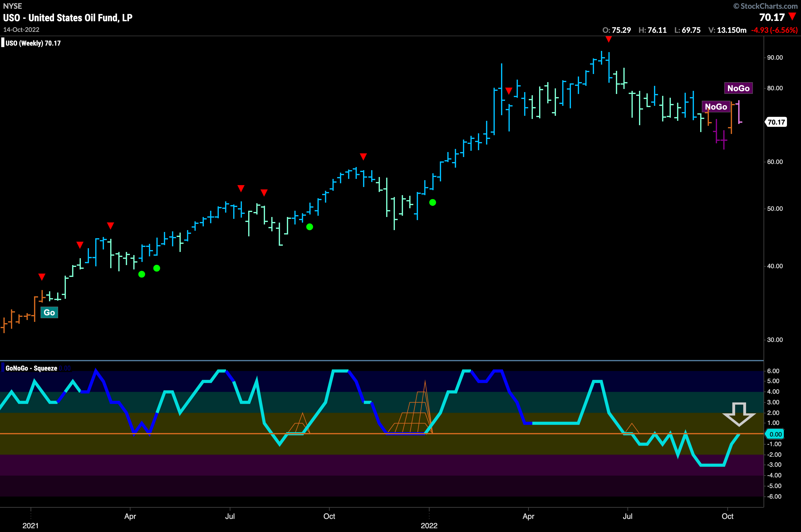This screenshot has height=532, width=801.
Task: Click the large orange squeeze grid near 2022
Action: [410, 407]
